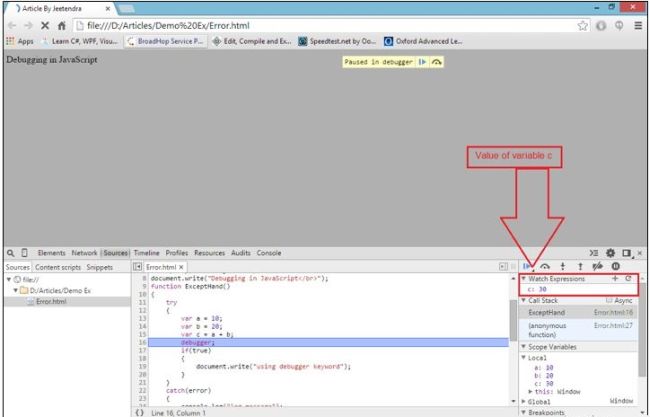Open the Oxford Advanced Learner's bookmark
This screenshot has height=417, width=650.
pos(423,41)
